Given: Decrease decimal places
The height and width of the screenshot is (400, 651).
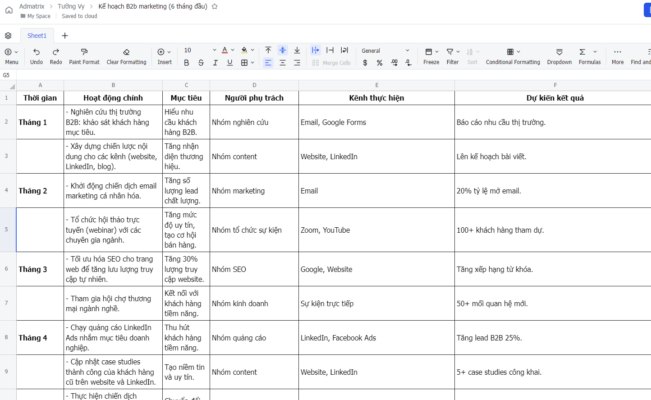Looking at the screenshot, I should [x=409, y=63].
